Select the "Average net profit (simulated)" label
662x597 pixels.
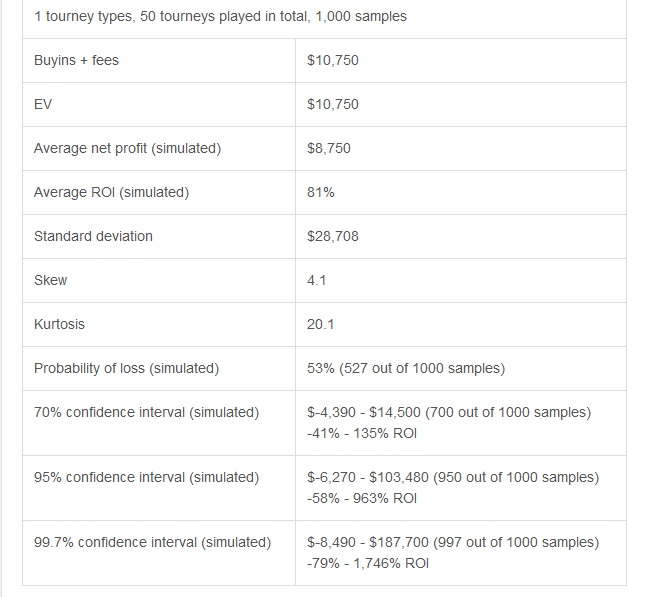point(127,148)
